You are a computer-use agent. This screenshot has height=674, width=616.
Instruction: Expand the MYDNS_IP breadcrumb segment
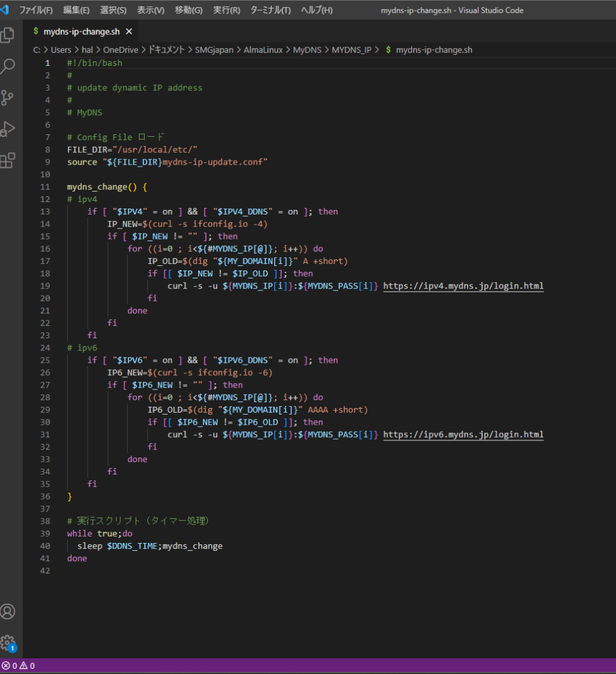pyautogui.click(x=351, y=50)
